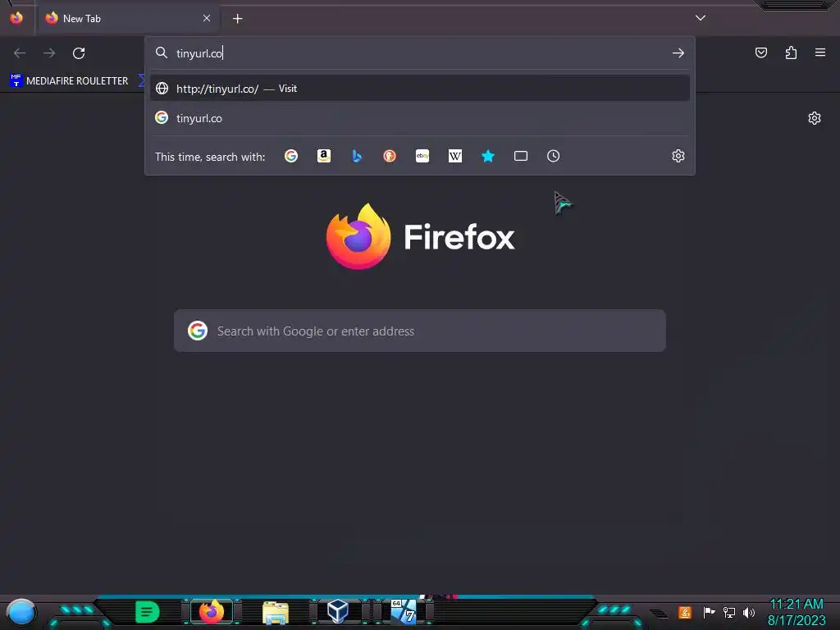Search bookmarks via the star icon
The image size is (840, 630).
[x=488, y=156]
